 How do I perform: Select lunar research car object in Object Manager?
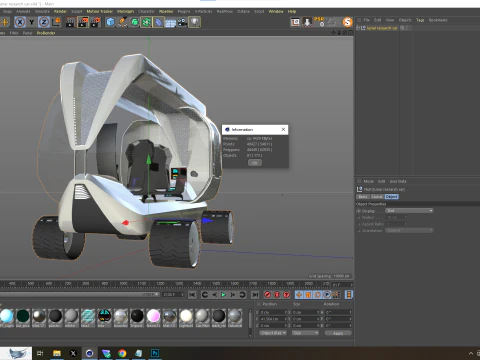coord(382,28)
